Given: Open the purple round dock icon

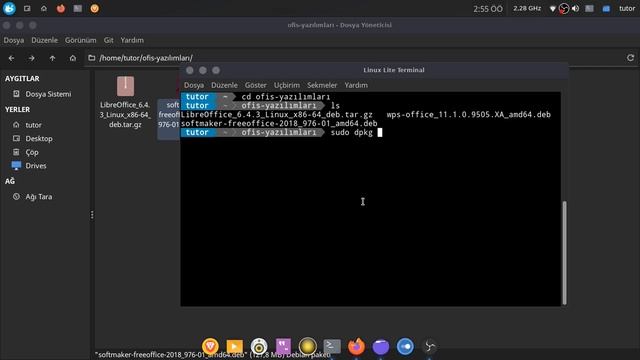Looking at the screenshot, I should 381,347.
